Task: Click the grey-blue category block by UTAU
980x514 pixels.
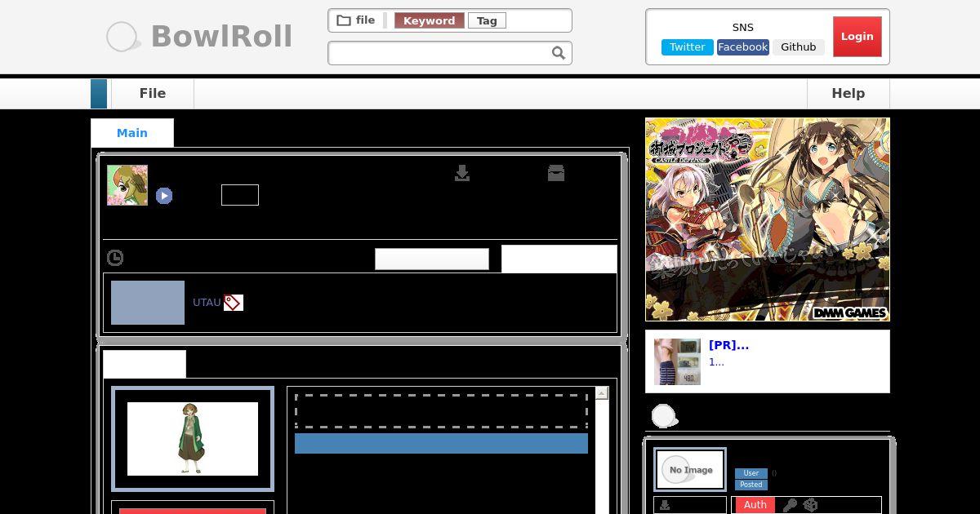Action: pyautogui.click(x=148, y=303)
